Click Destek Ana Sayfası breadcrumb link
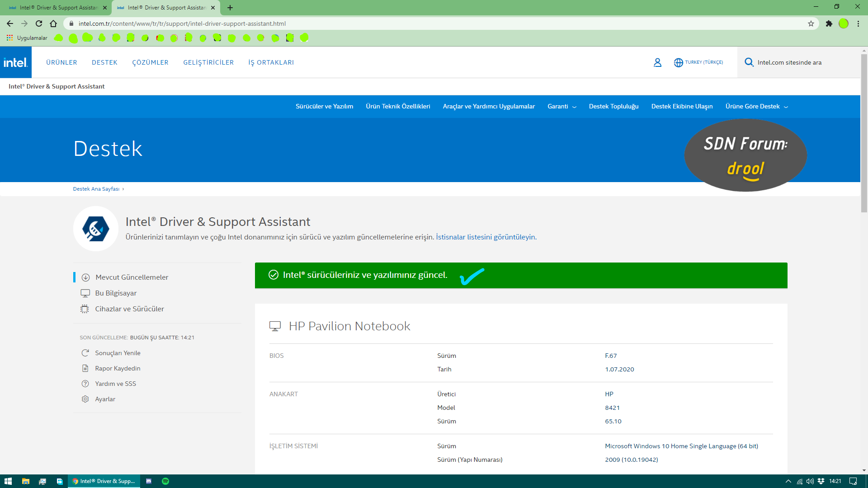 point(96,189)
